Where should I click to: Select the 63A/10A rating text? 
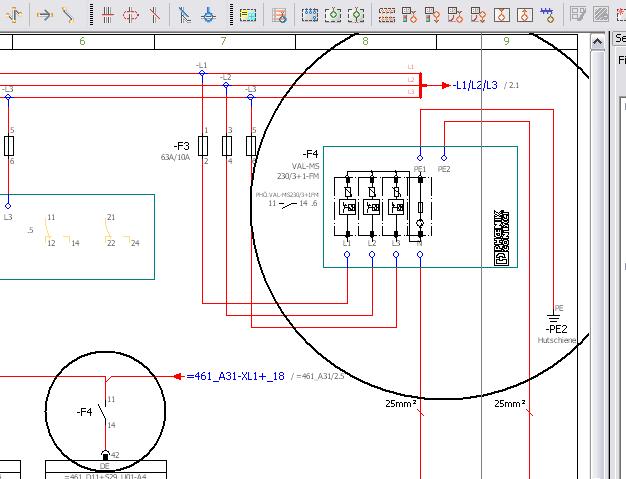(175, 157)
